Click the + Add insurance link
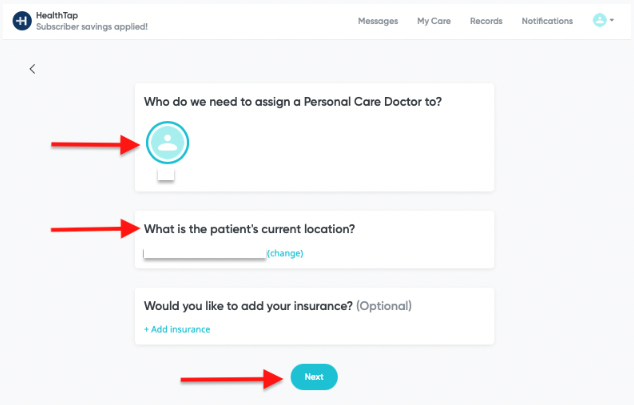The width and height of the screenshot is (634, 405). [x=177, y=329]
